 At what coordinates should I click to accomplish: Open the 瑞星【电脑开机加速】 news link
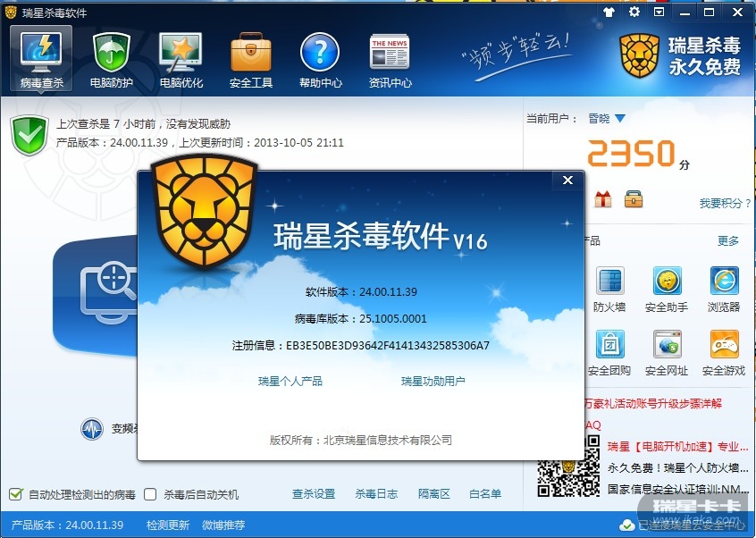click(677, 447)
